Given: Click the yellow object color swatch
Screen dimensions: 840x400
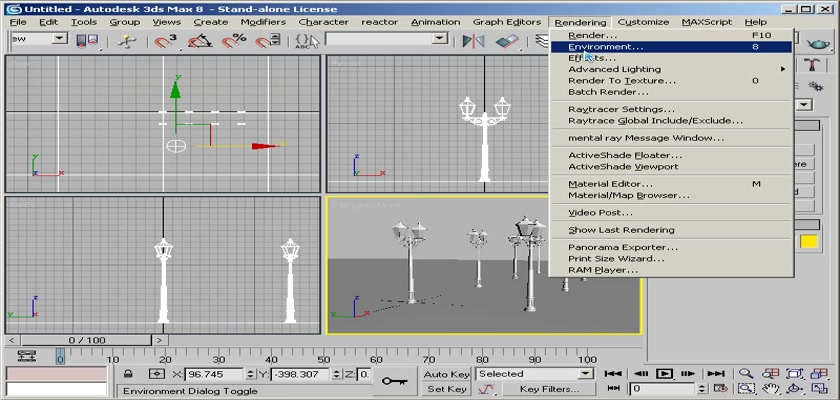Looking at the screenshot, I should 809,241.
